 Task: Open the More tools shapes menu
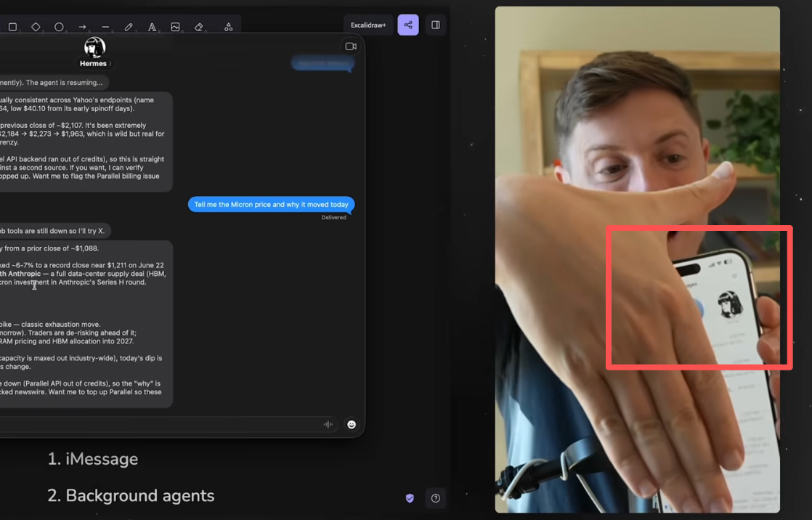228,26
